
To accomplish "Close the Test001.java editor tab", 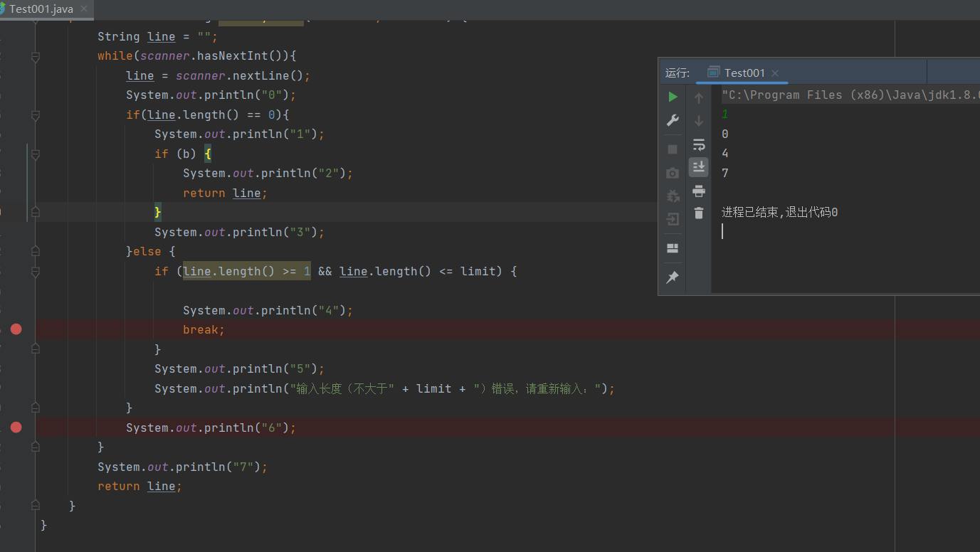I will [85, 10].
